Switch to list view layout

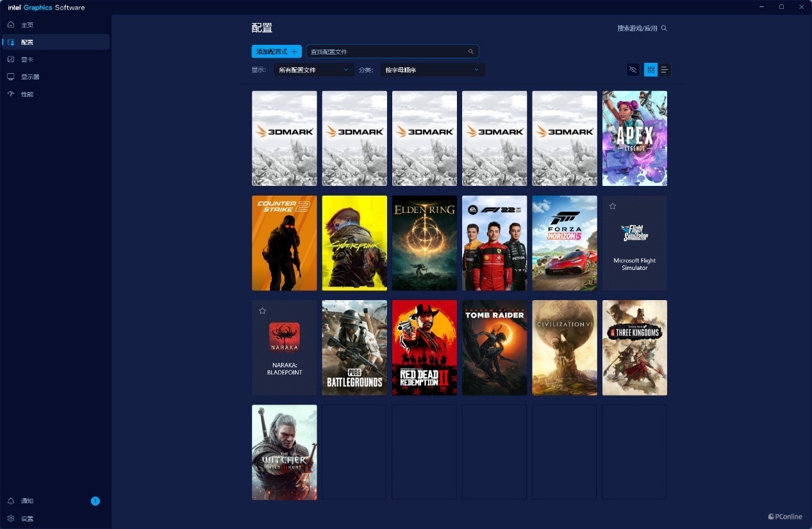[x=665, y=70]
